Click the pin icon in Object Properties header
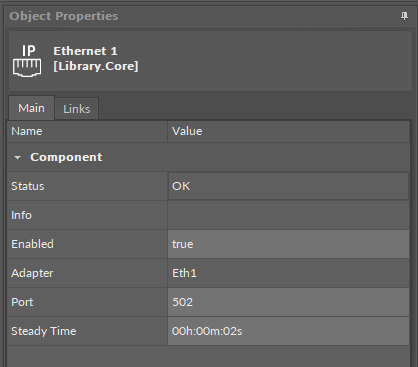The height and width of the screenshot is (367, 418). tap(404, 16)
